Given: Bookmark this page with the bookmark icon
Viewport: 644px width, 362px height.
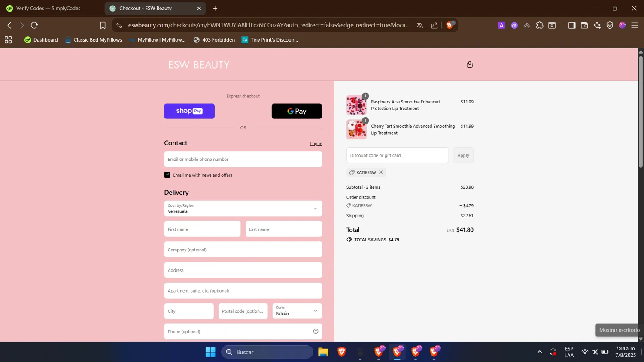Looking at the screenshot, I should (x=103, y=25).
